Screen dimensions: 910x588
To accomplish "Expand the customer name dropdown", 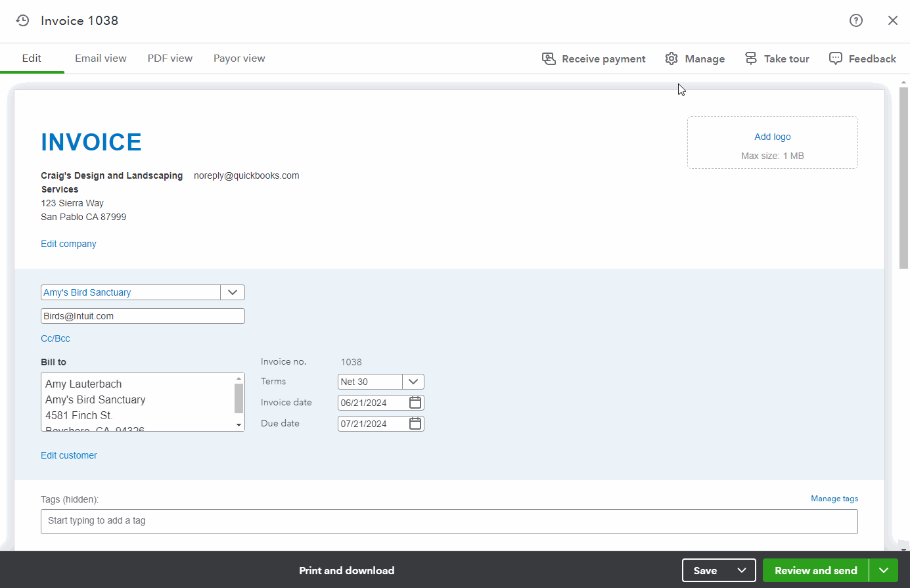I will point(233,292).
